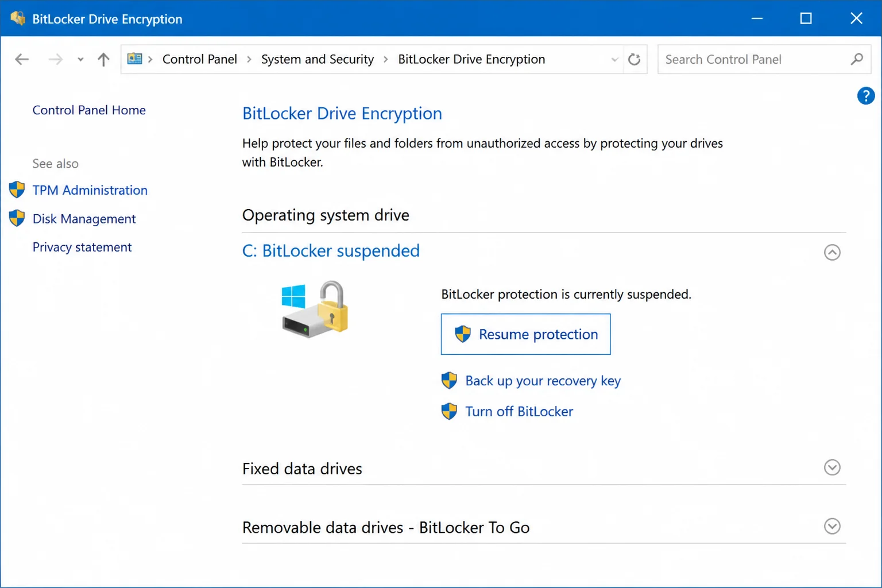
Task: Click the locked drive icon for C:
Action: coord(315,309)
